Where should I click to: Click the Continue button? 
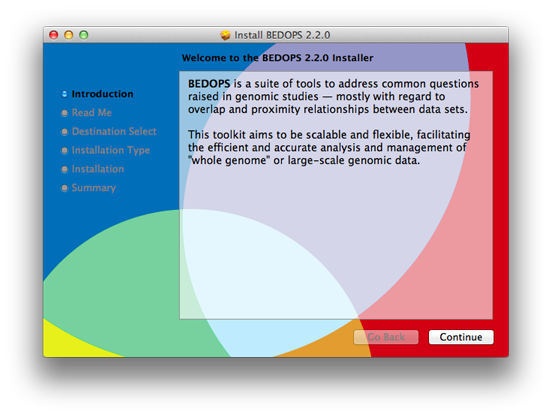[461, 337]
